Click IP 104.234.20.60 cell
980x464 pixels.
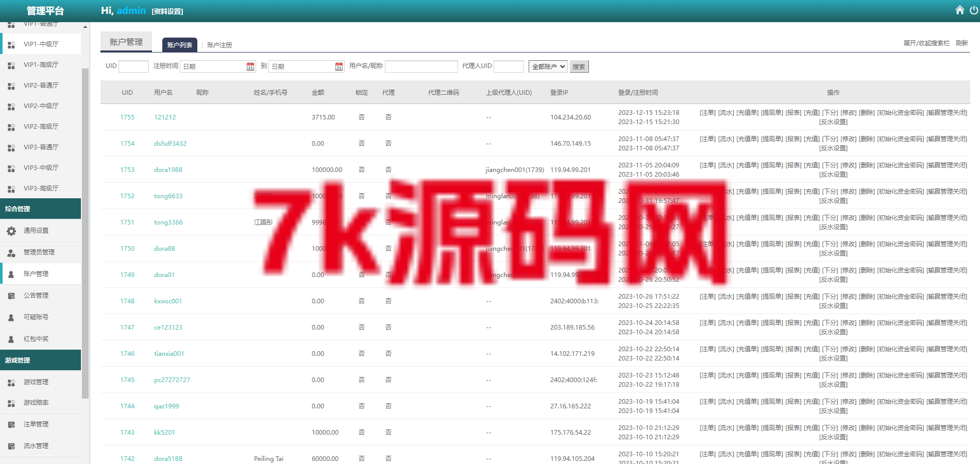coord(570,117)
